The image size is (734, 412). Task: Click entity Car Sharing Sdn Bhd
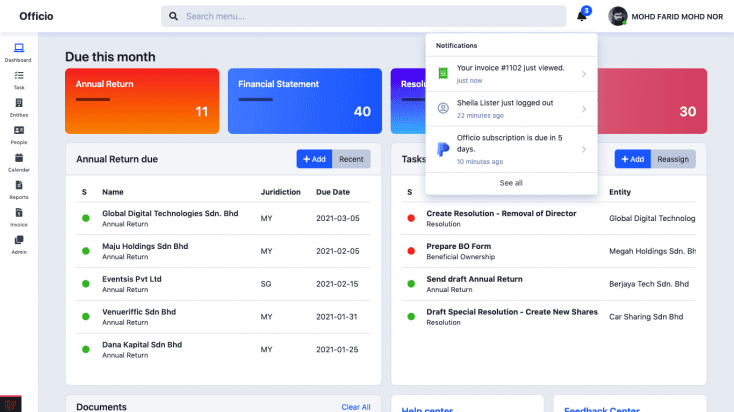pos(646,316)
